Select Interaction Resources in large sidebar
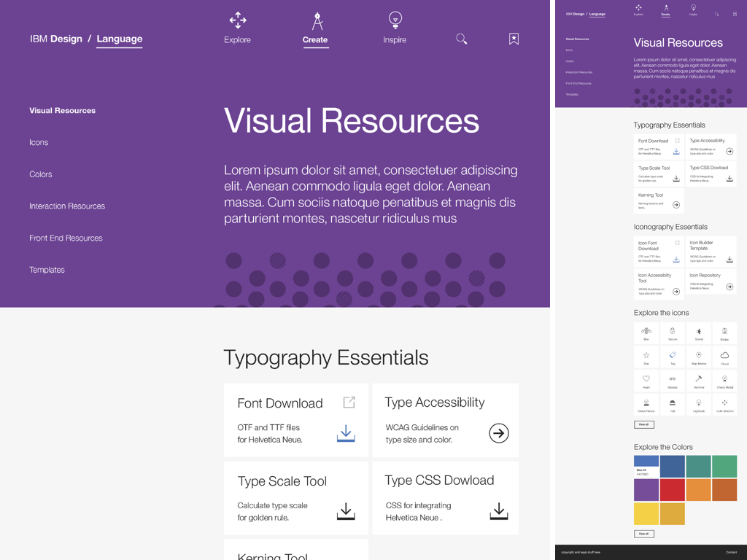Viewport: 747px width, 560px height. tap(67, 206)
